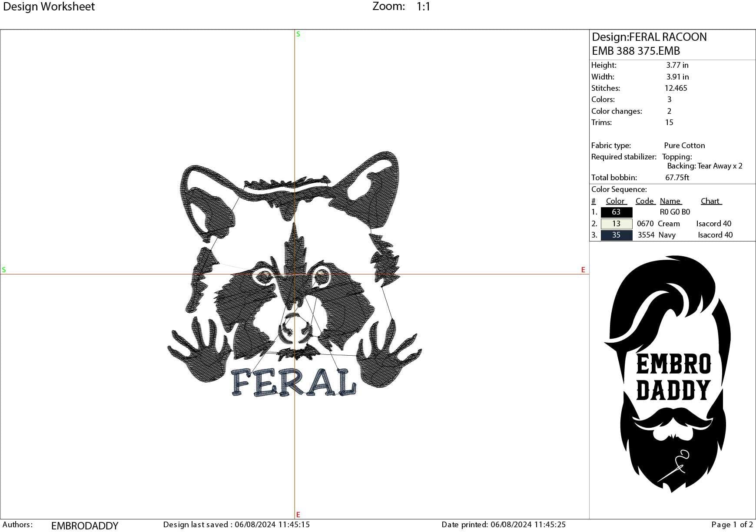This screenshot has width=756, height=532.
Task: Click the Color Sequence section header
Action: click(620, 189)
